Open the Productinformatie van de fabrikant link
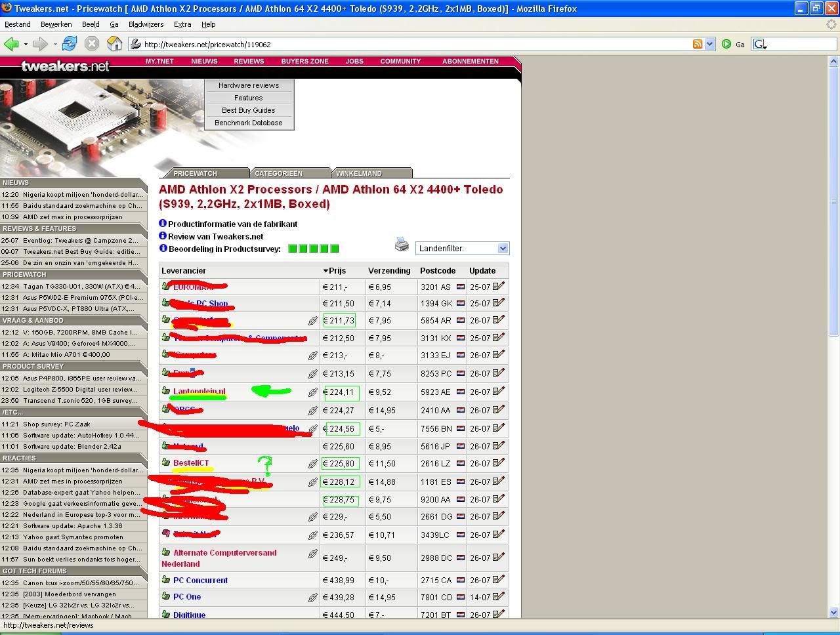The width and height of the screenshot is (840, 635). coord(233,224)
